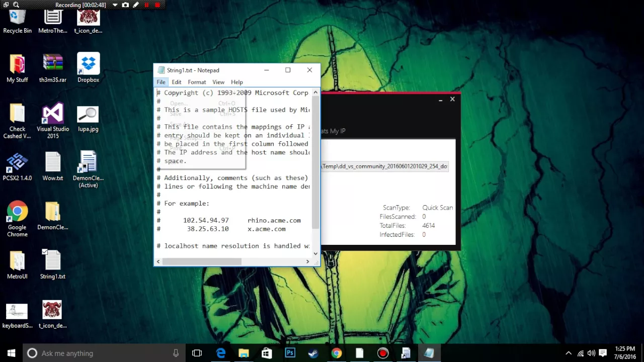Viewport: 644px width, 362px height.
Task: Click the camera snapshot icon in recorder bar
Action: pos(125,5)
